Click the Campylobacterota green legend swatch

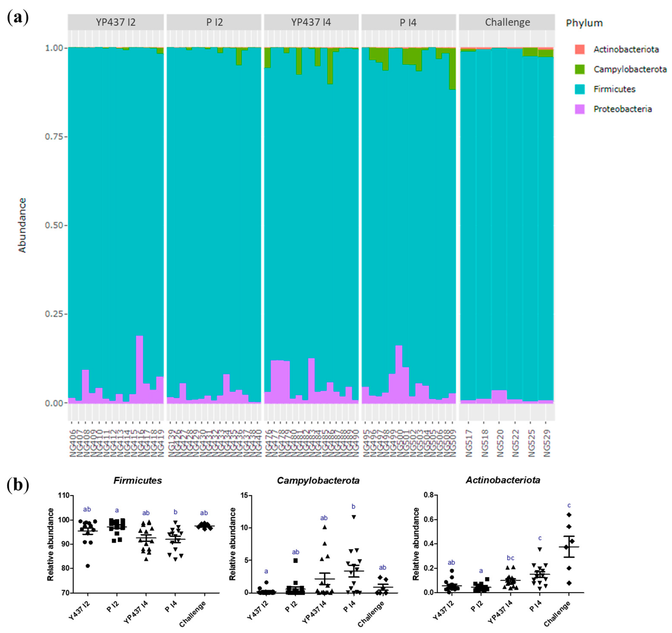(x=579, y=69)
